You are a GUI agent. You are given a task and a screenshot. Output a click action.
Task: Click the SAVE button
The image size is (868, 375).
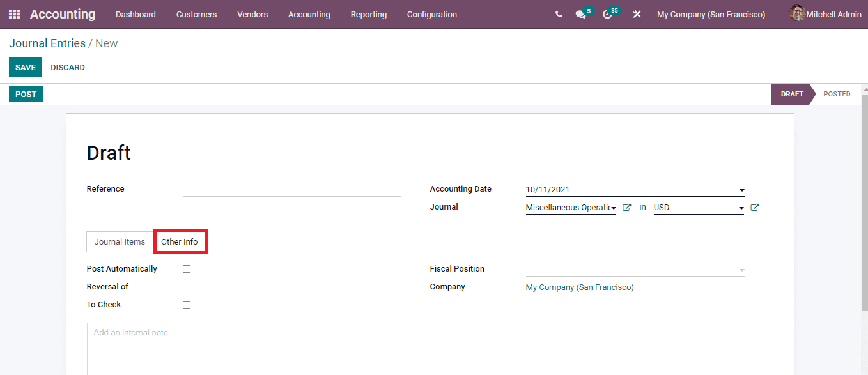click(x=25, y=67)
